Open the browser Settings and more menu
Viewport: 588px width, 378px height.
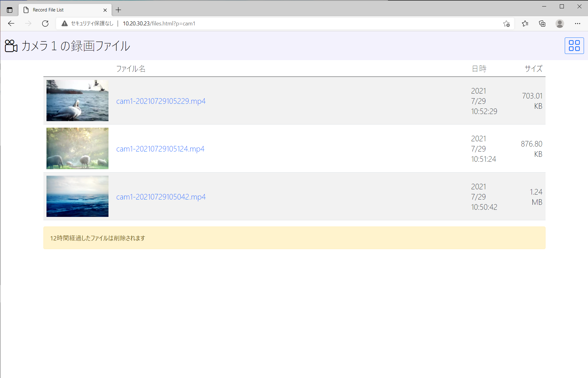(577, 24)
